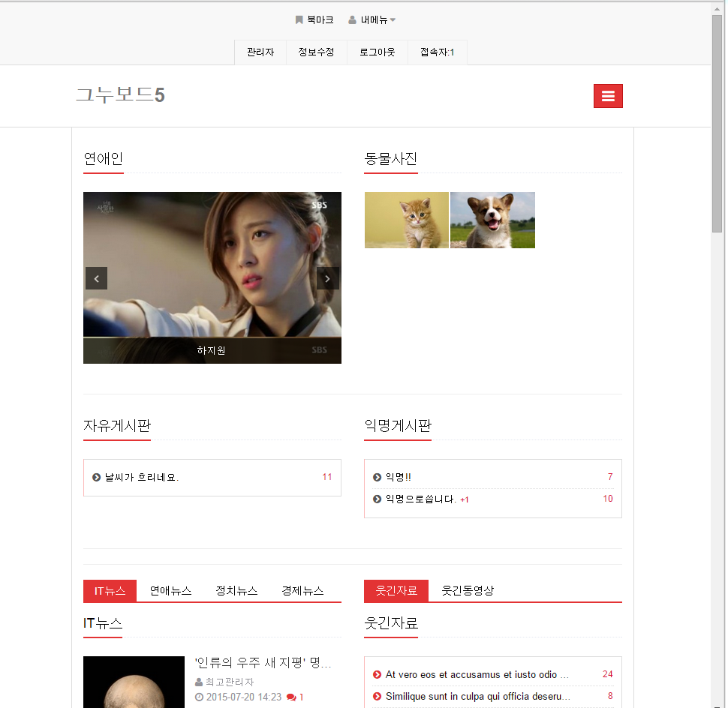Click the comment bubble icon on IT뉴스 article
Image resolution: width=728 pixels, height=708 pixels.
pos(291,697)
